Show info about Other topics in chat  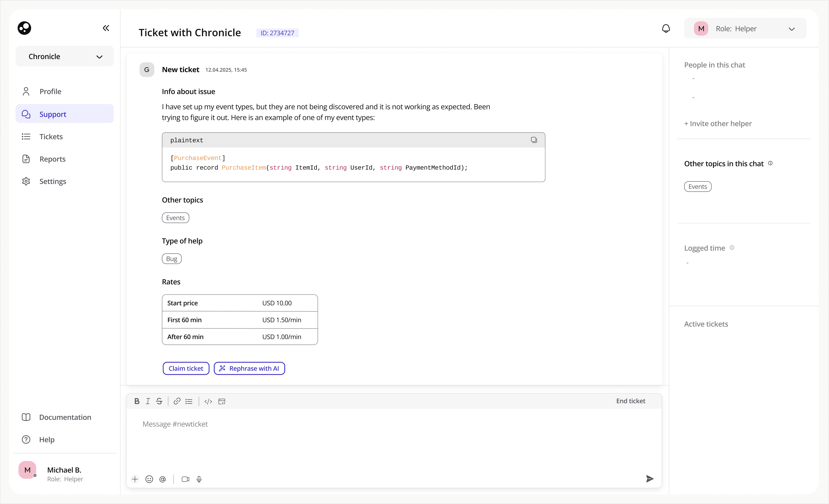point(770,163)
